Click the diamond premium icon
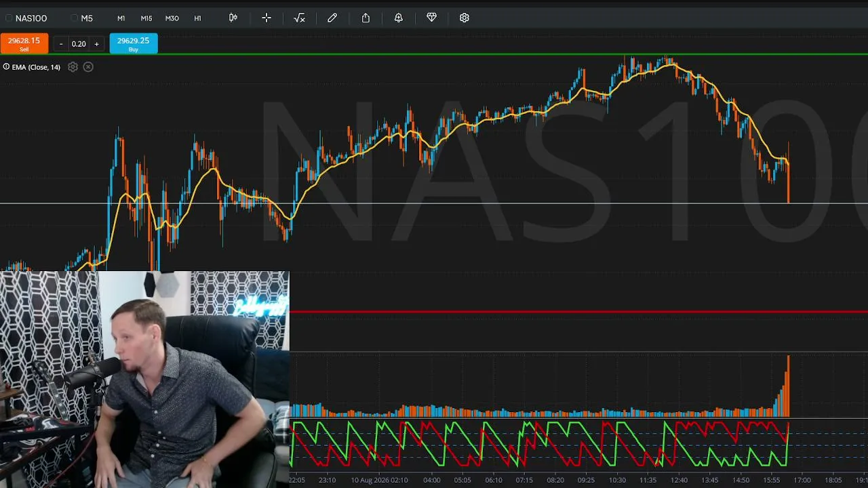Image resolution: width=868 pixels, height=488 pixels. pos(431,18)
